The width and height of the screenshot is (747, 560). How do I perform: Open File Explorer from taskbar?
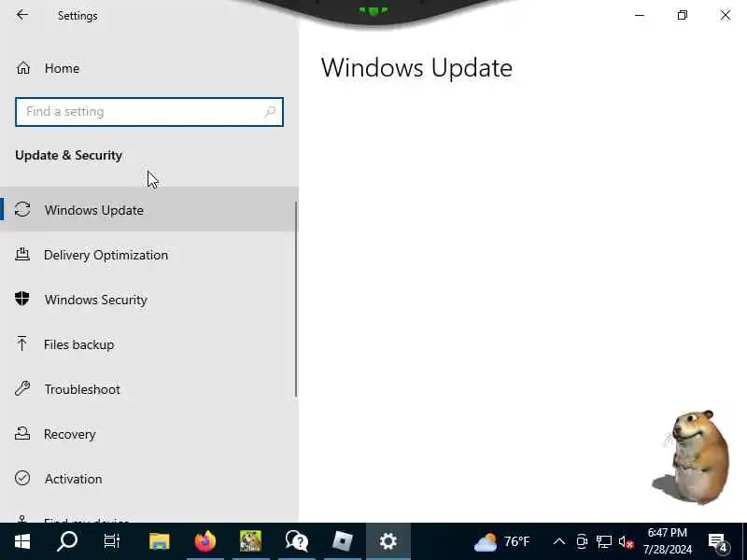pyautogui.click(x=159, y=541)
